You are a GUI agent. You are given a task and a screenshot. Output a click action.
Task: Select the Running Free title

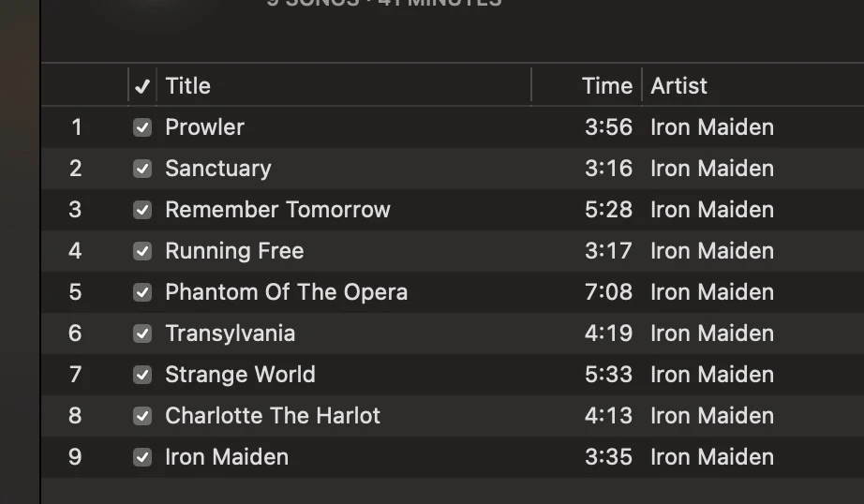tap(234, 251)
